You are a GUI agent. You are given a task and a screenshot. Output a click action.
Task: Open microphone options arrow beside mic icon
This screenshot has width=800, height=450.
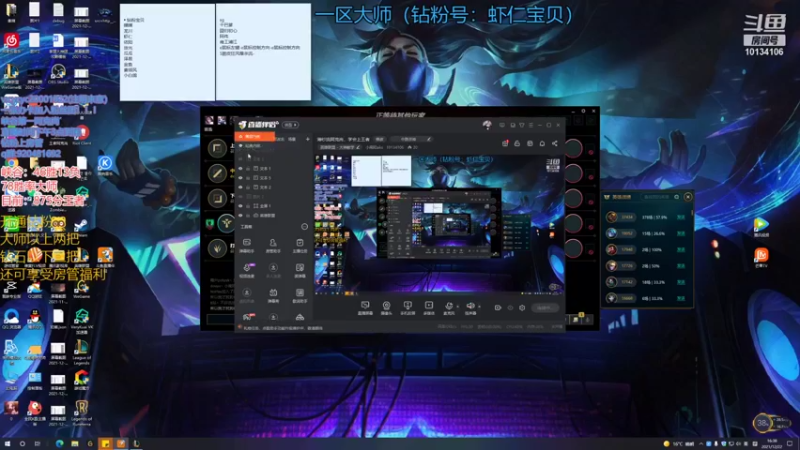coord(457,307)
